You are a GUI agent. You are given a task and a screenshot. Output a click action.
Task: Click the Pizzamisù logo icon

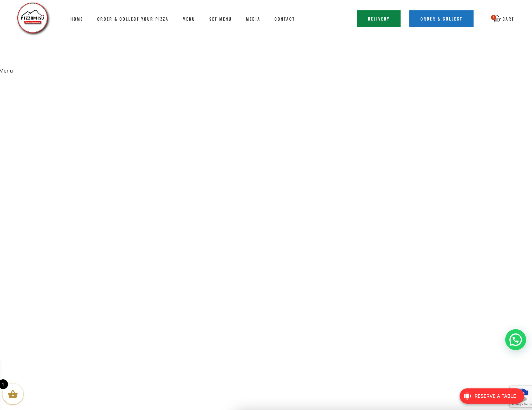pos(33,18)
